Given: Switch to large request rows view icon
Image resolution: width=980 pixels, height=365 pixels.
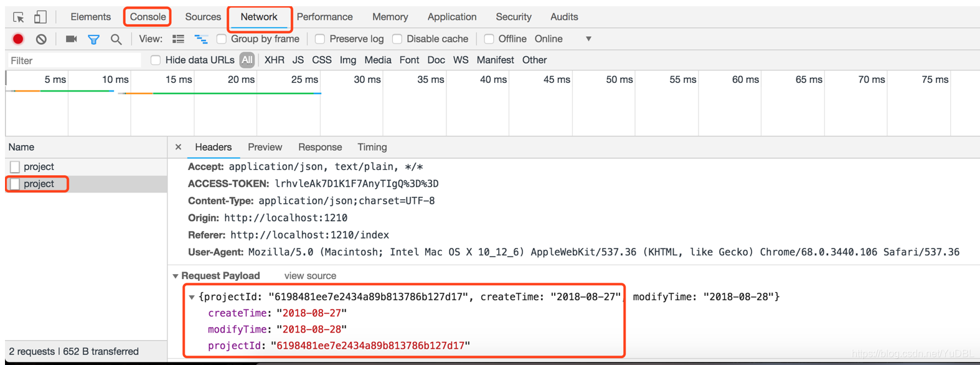Looking at the screenshot, I should (178, 39).
